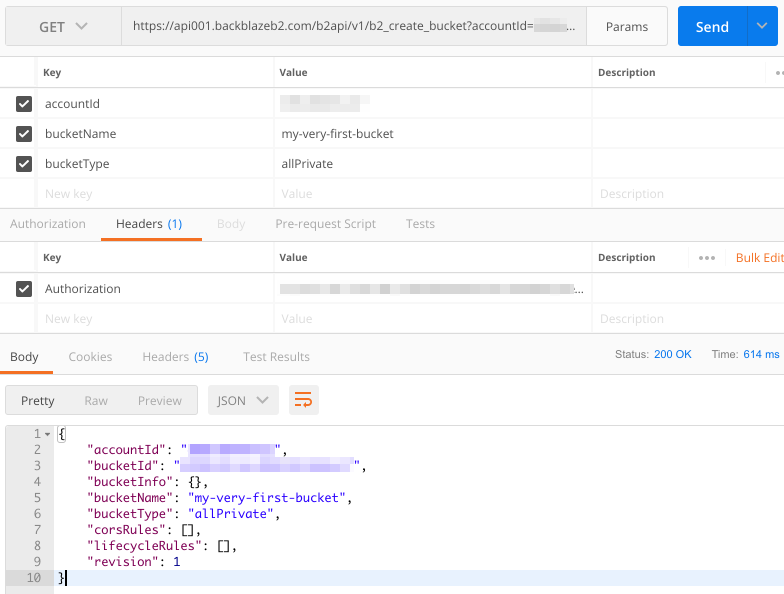Open the Params panel button
Viewport: 784px width, 594px height.
tap(626, 26)
